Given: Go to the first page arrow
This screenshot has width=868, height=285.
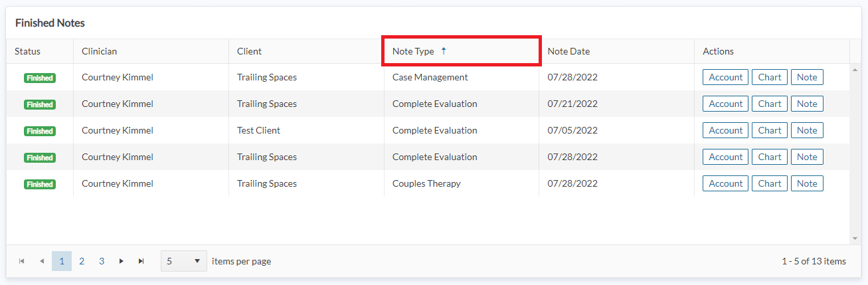Looking at the screenshot, I should pos(22,261).
